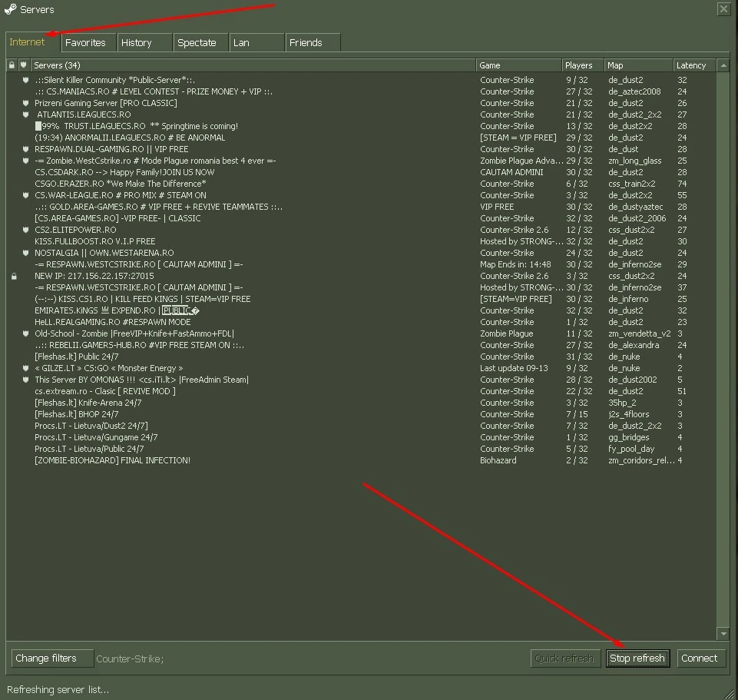Sort the list by Latency column

(x=694, y=65)
